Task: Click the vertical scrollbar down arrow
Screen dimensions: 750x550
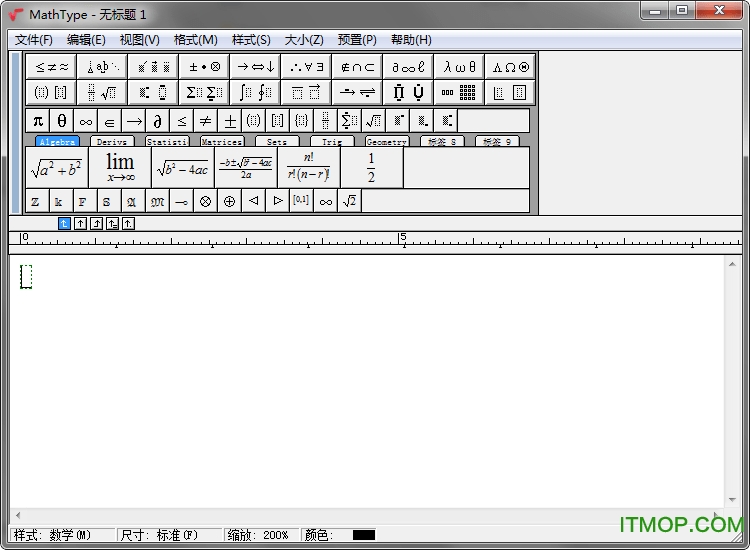Action: tap(732, 500)
